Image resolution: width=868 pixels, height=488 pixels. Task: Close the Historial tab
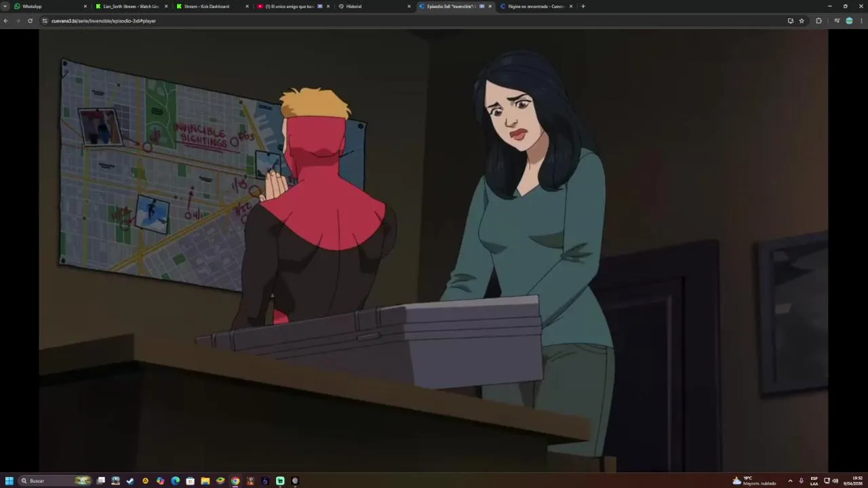click(409, 6)
